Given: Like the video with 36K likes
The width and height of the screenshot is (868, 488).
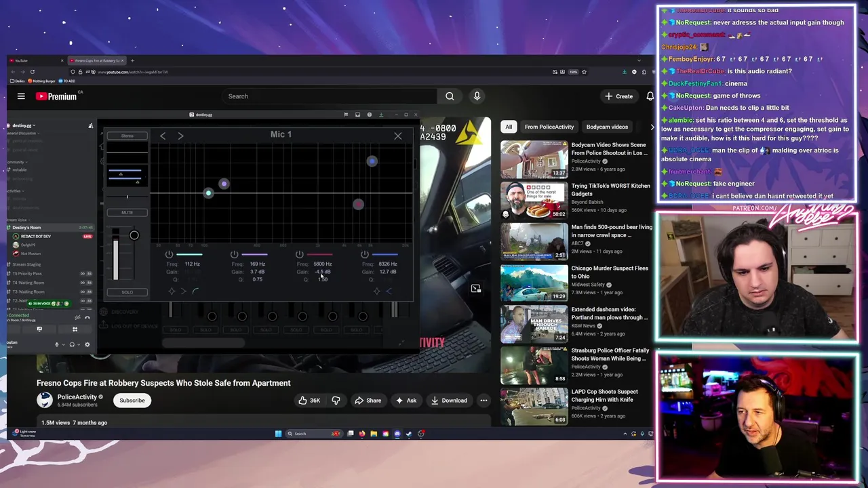Looking at the screenshot, I should 309,401.
